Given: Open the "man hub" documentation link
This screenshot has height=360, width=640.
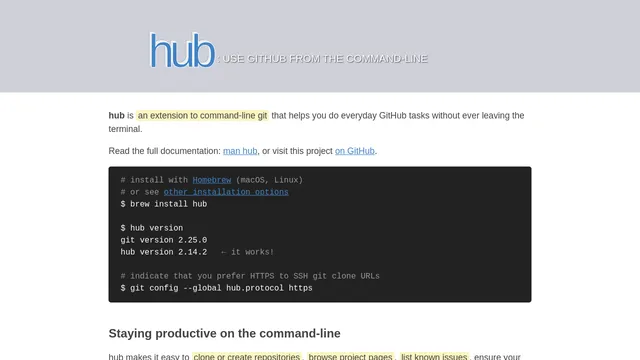Looking at the screenshot, I should point(240,151).
